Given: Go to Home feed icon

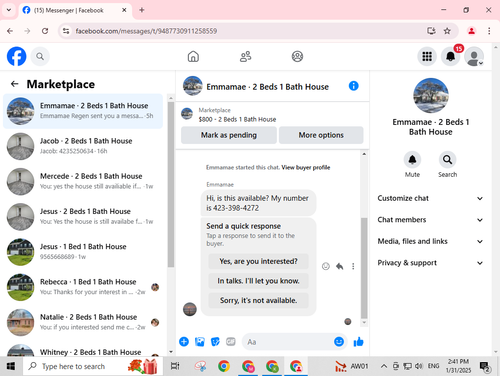Looking at the screenshot, I should pos(193,56).
